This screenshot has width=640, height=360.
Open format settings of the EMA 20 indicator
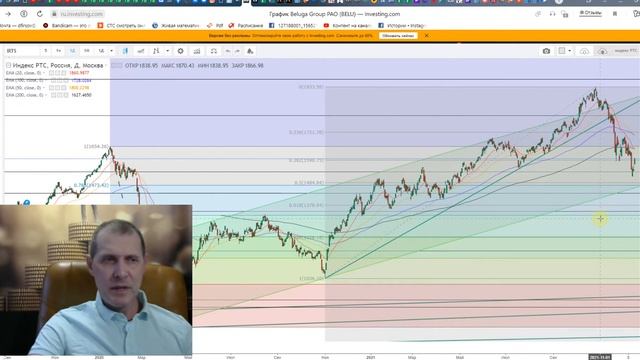click(58, 73)
